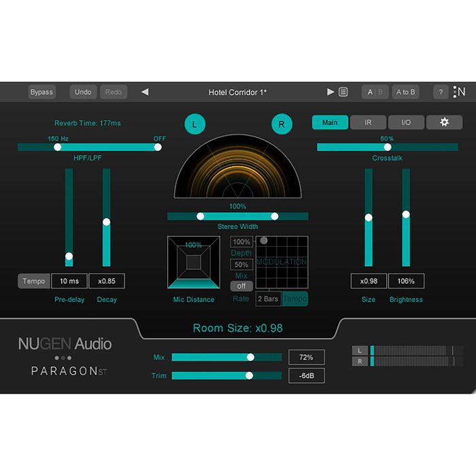The image size is (476, 476).
Task: Select the left channel L circle
Action: (194, 124)
